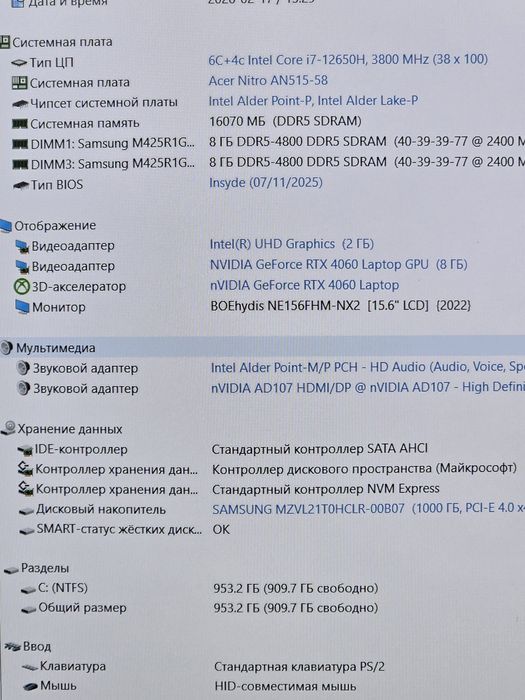Image resolution: width=525 pixels, height=700 pixels.
Task: Click the icon of the NVIDIA RTX 4060 Видеоадаптер row
Action: pyautogui.click(x=22, y=267)
